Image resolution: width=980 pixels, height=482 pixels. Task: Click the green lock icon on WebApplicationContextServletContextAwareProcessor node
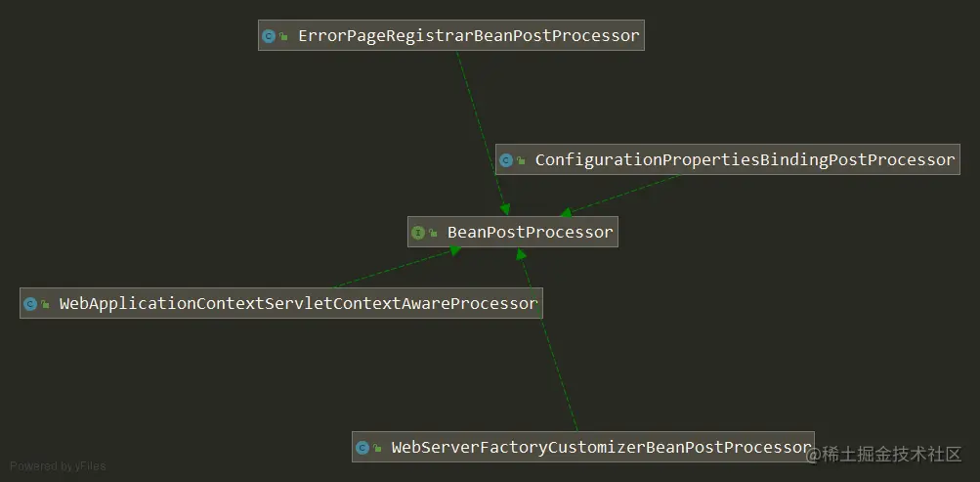click(45, 305)
